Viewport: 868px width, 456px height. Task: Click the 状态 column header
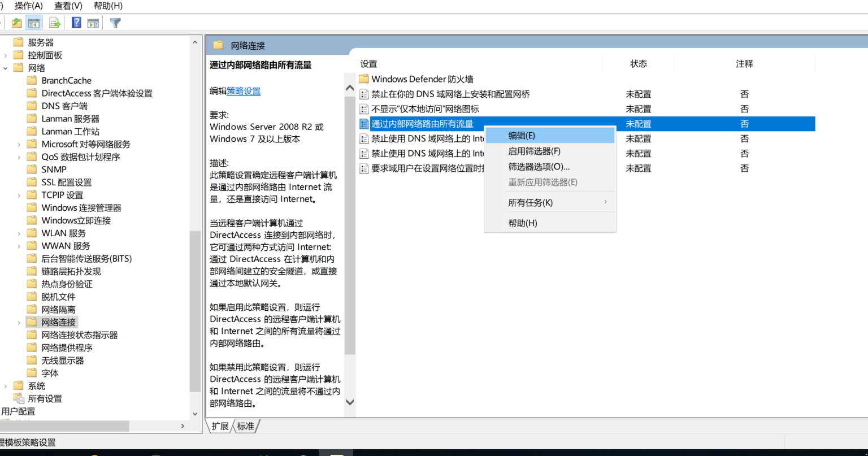(x=639, y=64)
